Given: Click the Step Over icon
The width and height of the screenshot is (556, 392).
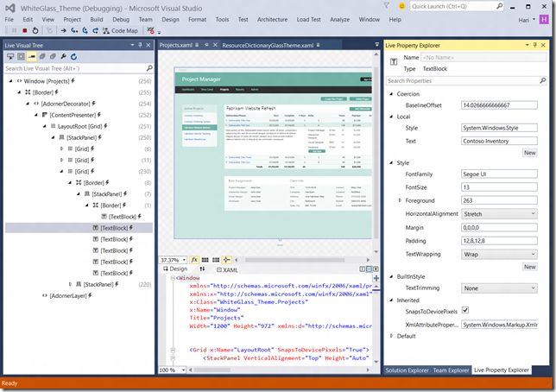Looking at the screenshot, I should click(85, 31).
